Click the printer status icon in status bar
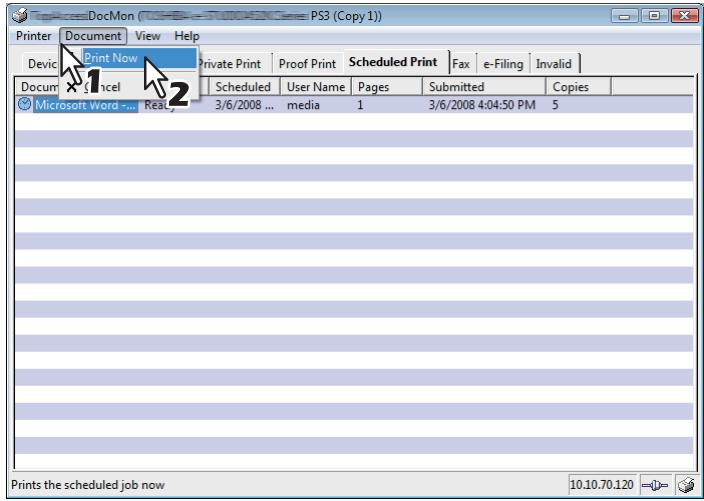 [x=686, y=485]
